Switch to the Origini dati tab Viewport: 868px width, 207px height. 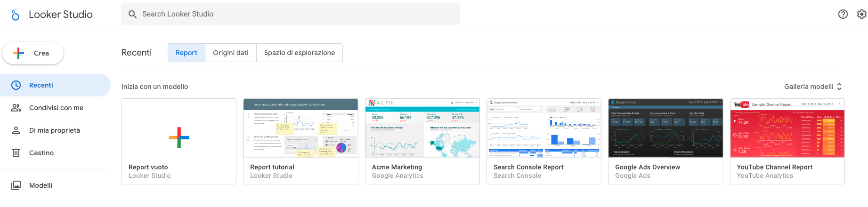tap(231, 53)
